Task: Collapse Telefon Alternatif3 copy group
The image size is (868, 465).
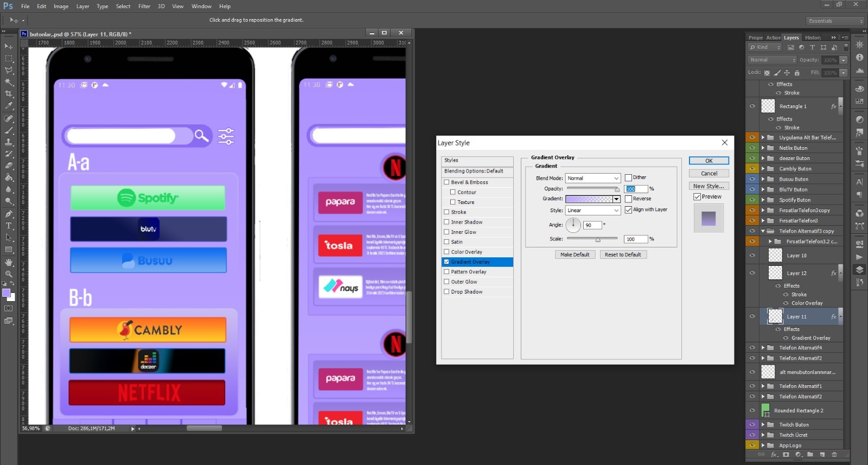Action: [x=763, y=231]
